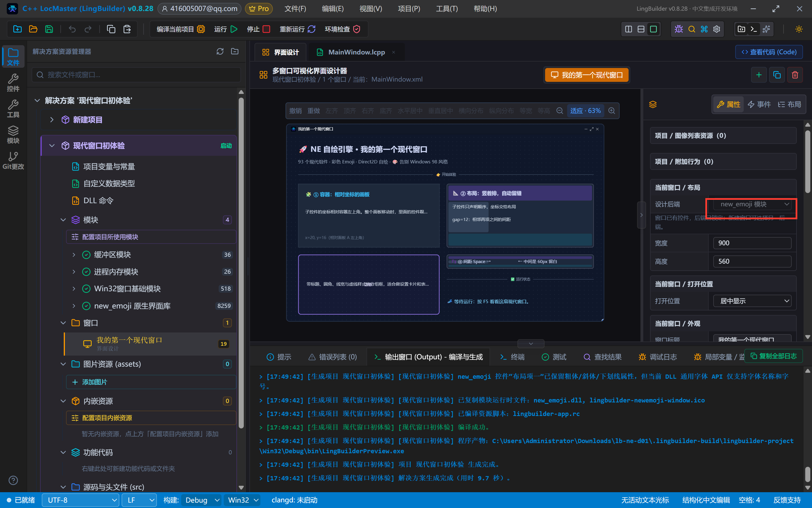Screen dimensions: 812x508
Task: Click the duplicate window icon next to trash
Action: click(x=777, y=75)
